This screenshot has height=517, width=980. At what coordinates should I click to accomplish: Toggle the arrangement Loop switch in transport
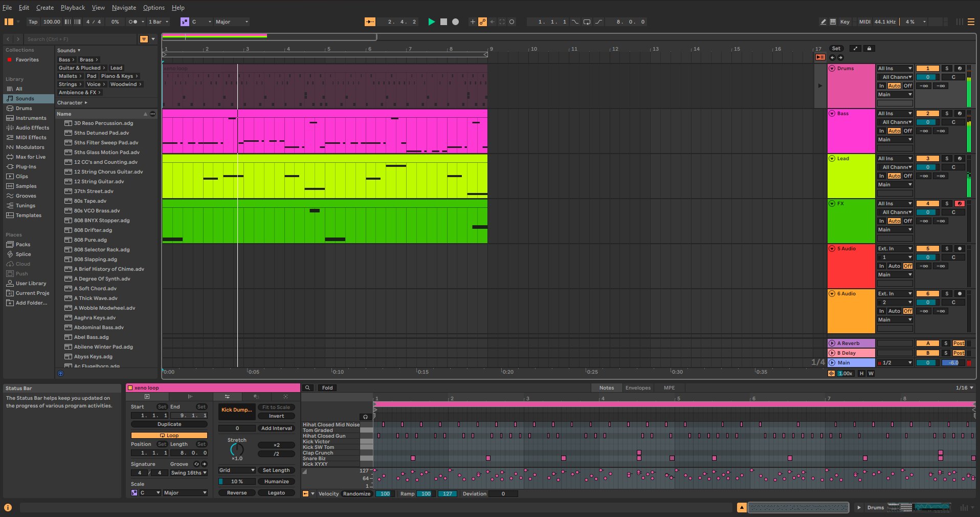(587, 22)
